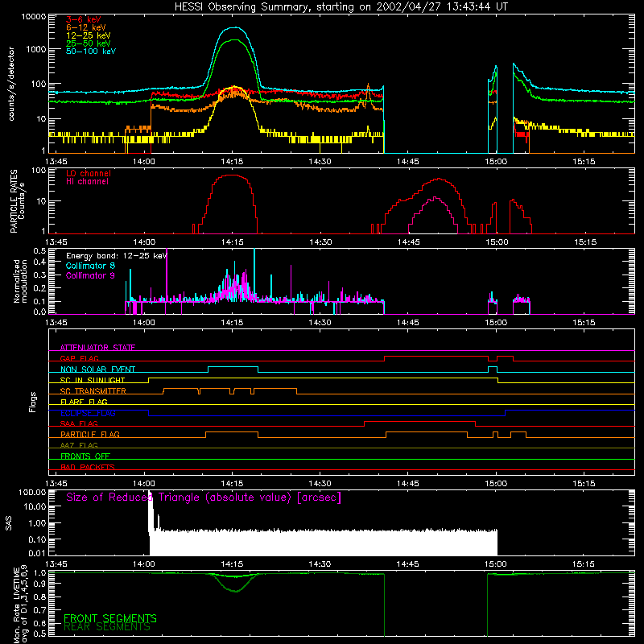Click the ATTENUATOR STATE flag label
The image size is (644, 644).
tap(97, 348)
